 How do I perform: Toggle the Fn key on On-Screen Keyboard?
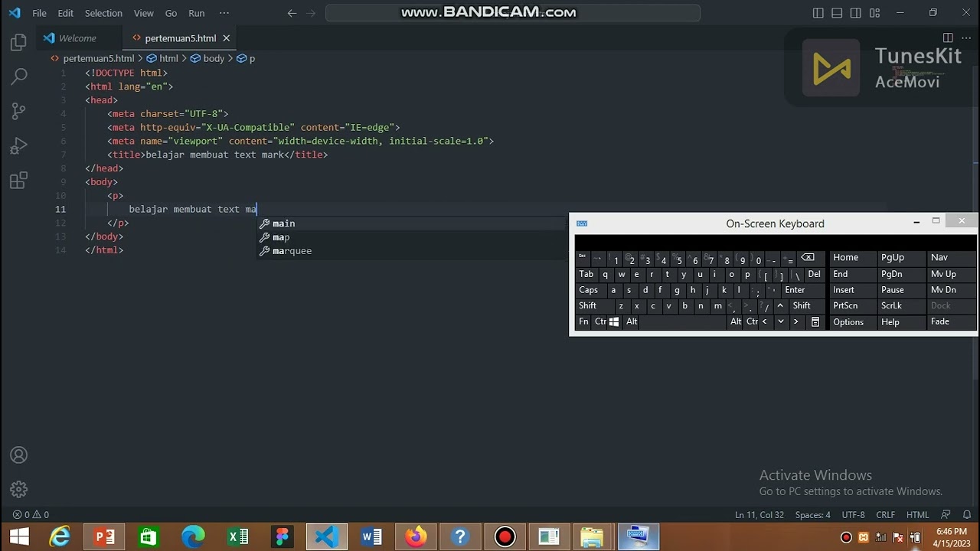[584, 322]
